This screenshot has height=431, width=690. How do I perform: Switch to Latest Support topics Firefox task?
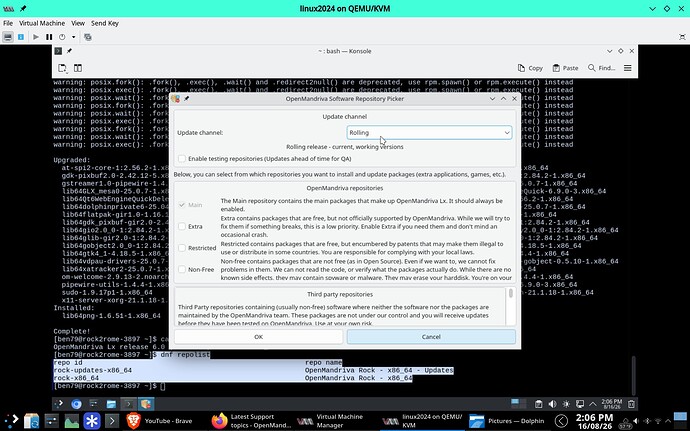(252, 421)
